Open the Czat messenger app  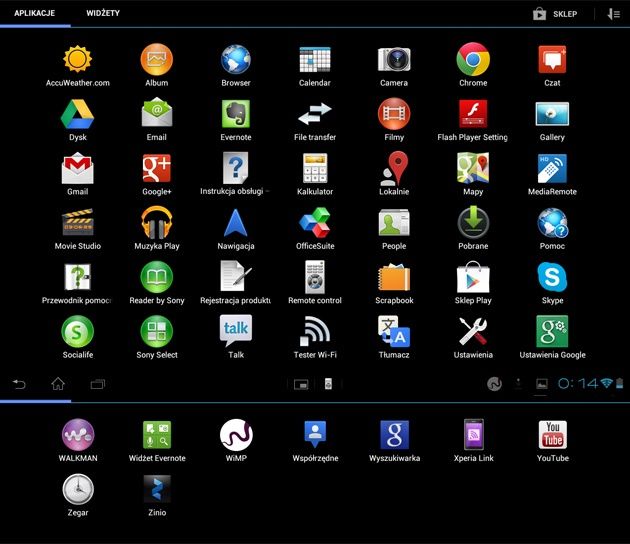(552, 59)
